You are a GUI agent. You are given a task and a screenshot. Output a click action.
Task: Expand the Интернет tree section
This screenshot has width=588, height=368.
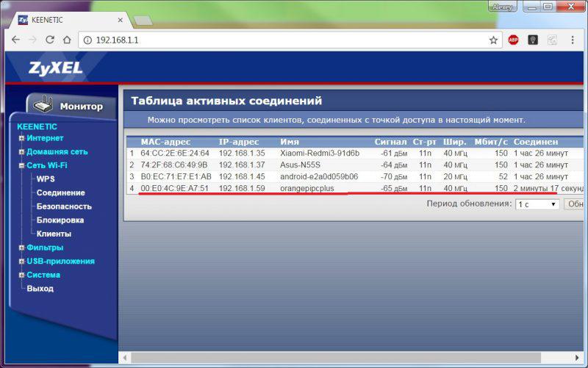(x=21, y=138)
